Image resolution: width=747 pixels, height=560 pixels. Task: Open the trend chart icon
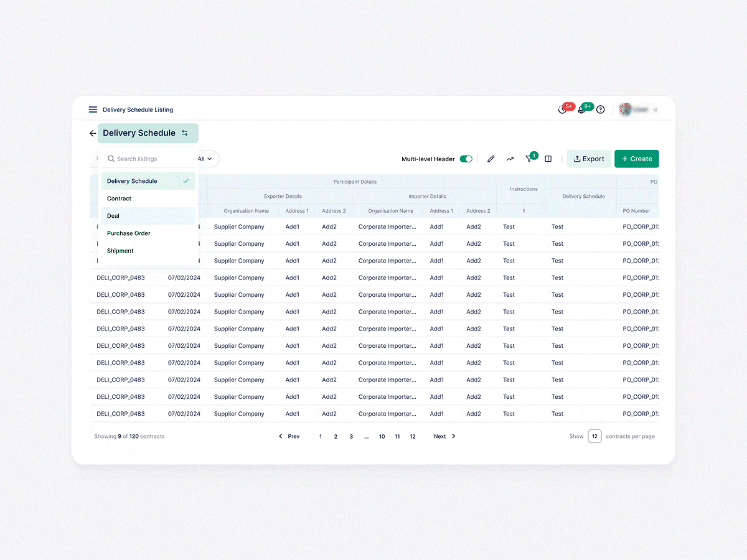510,159
